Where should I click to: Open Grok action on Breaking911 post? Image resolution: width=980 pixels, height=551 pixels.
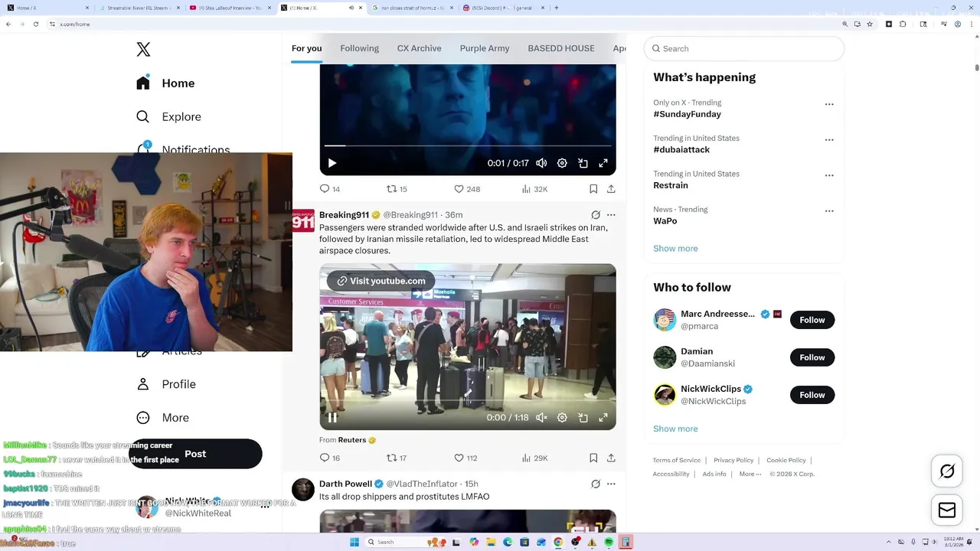(x=596, y=215)
